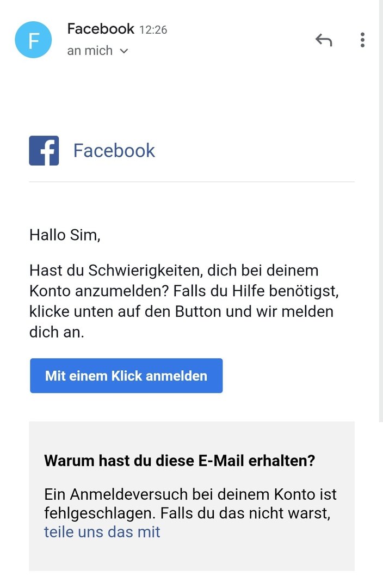
Task: Tap the round blue F sender avatar
Action: pyautogui.click(x=33, y=40)
